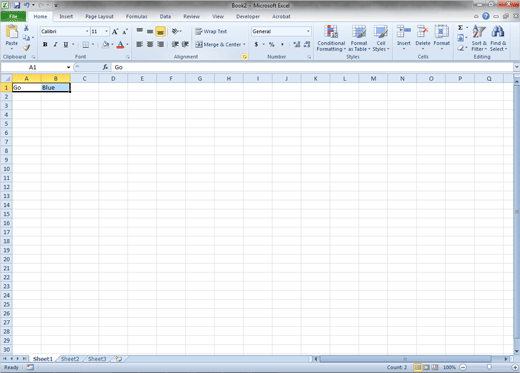Viewport: 520px width, 373px height.
Task: Open Cell Styles gallery
Action: (381, 38)
